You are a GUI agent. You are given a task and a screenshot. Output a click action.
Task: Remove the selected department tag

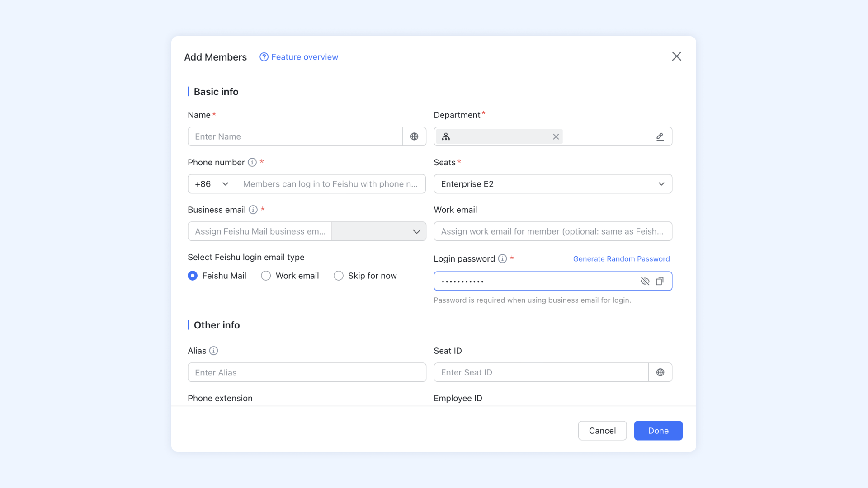[x=556, y=136]
